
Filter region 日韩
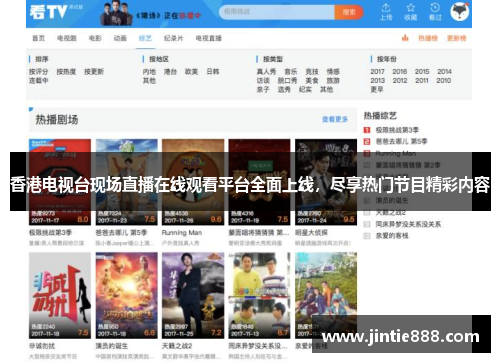click(x=213, y=72)
